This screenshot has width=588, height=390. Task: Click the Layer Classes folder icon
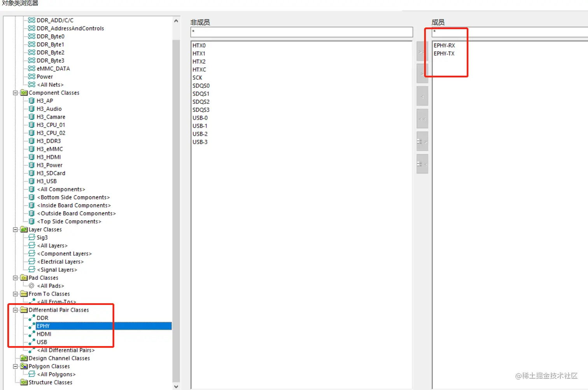(x=24, y=230)
